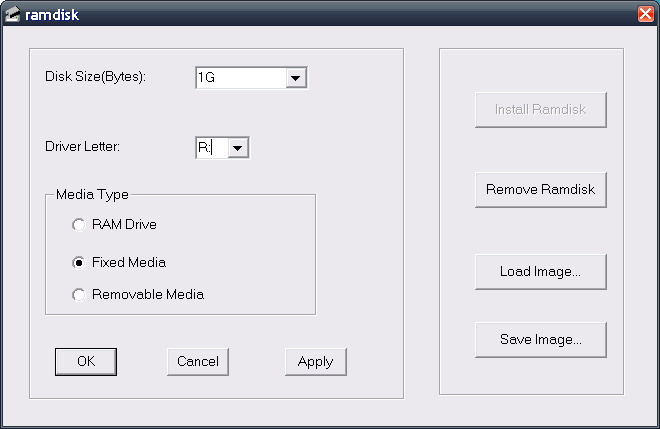Select Removable Media as media type

(79, 295)
